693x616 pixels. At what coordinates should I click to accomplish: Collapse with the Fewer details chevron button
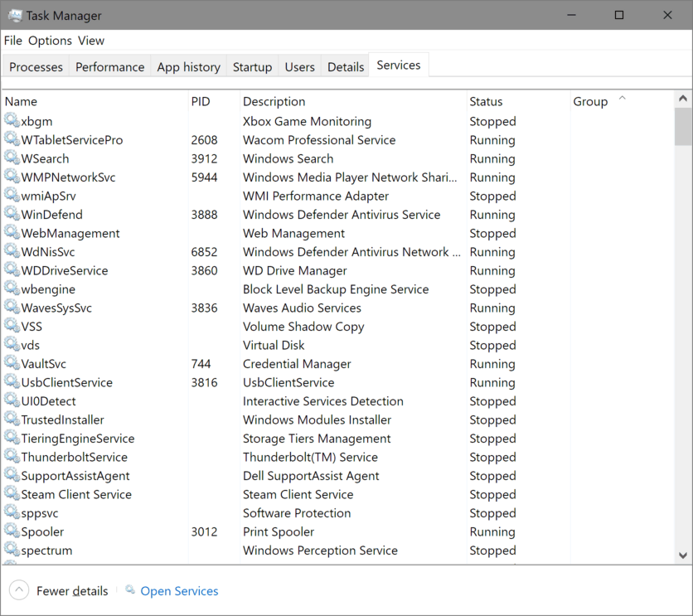click(x=19, y=590)
